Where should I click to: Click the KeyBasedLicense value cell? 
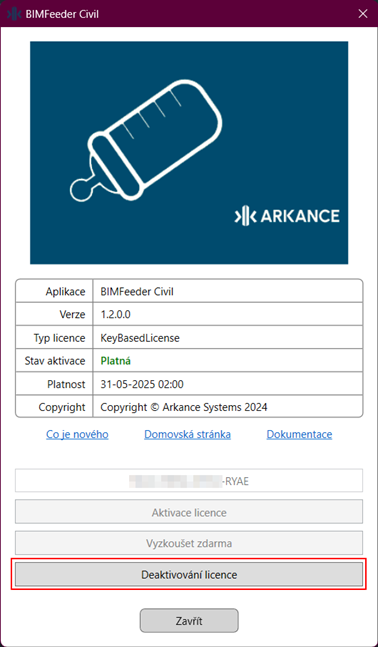coord(228,338)
